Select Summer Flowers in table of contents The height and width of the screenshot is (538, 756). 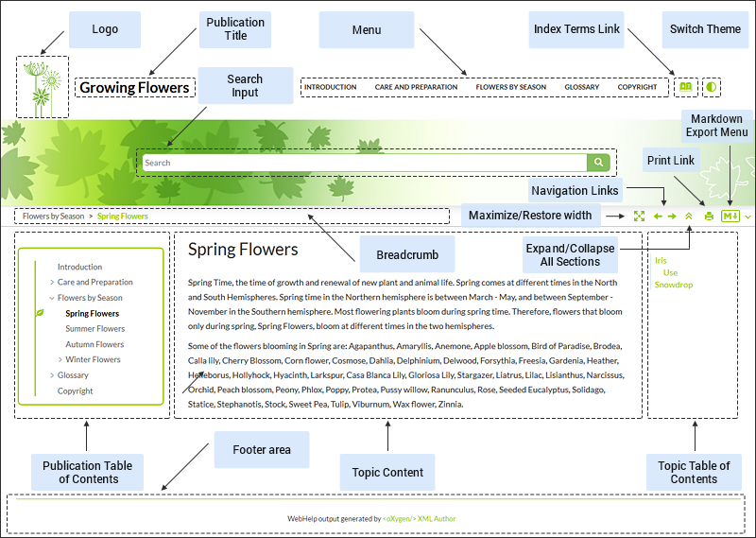click(94, 329)
